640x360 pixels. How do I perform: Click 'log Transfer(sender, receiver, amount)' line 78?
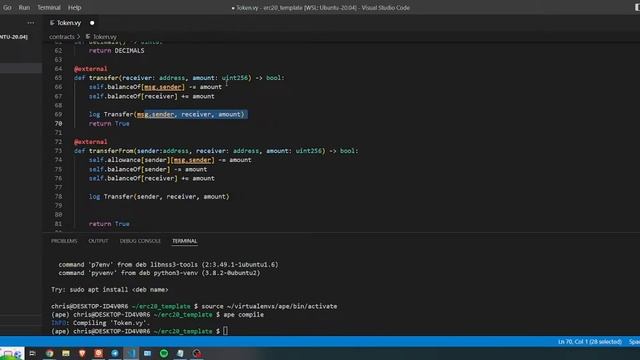159,196
